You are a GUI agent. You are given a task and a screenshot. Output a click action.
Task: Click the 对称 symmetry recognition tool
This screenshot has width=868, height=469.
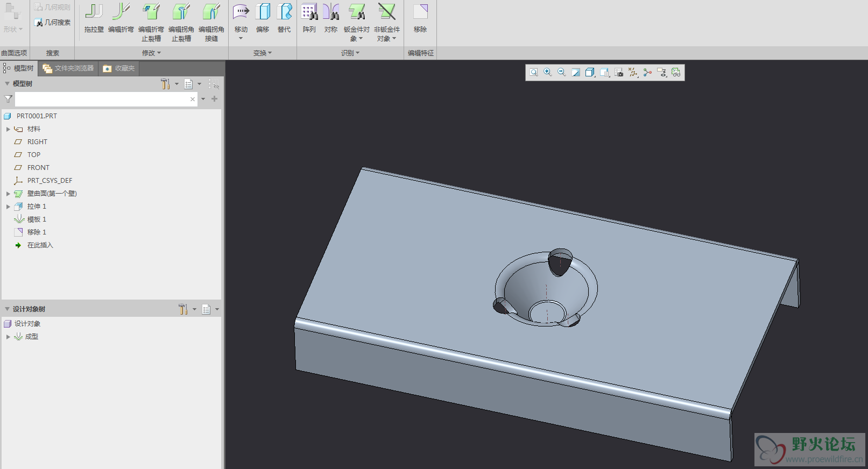click(331, 19)
